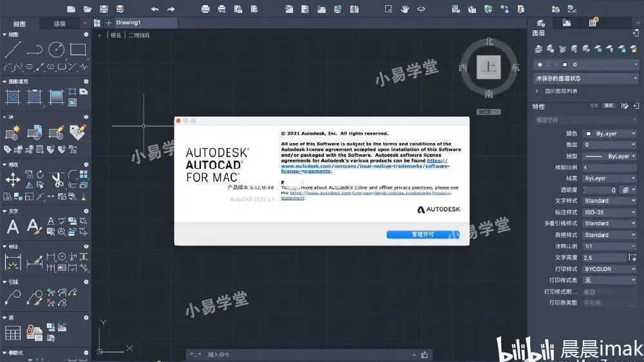Click the 二维线框 visual style label
The height and width of the screenshot is (362, 644).
[x=139, y=35]
